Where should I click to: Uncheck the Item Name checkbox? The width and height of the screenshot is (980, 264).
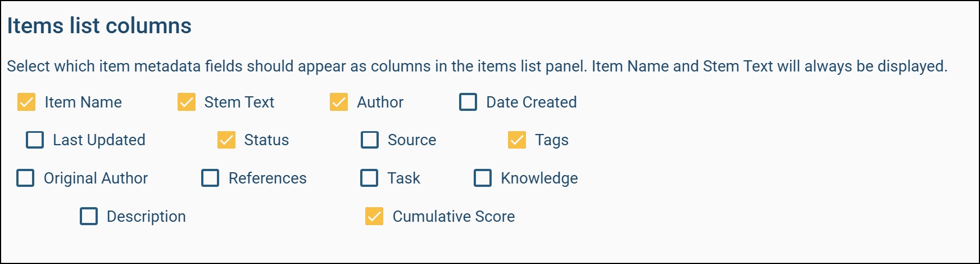point(26,102)
